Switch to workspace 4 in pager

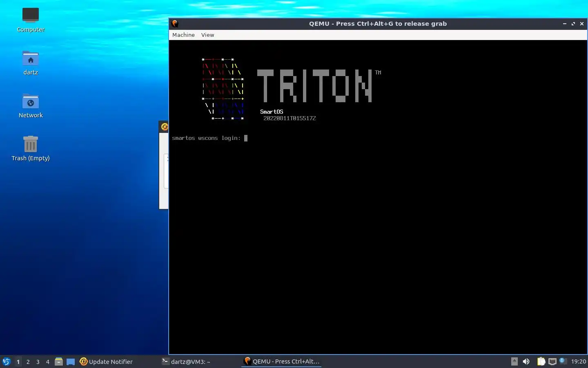coord(48,361)
